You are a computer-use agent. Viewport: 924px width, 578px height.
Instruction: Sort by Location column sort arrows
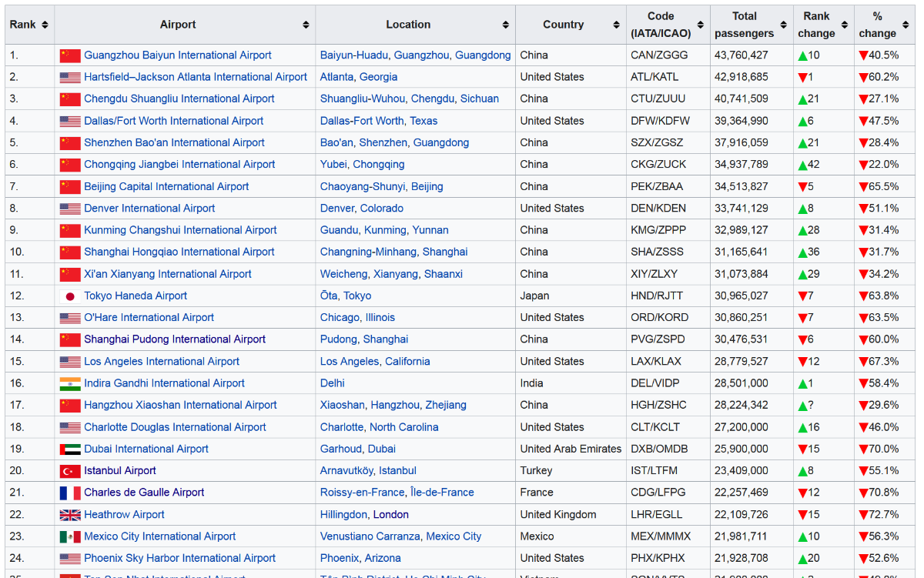click(x=505, y=25)
